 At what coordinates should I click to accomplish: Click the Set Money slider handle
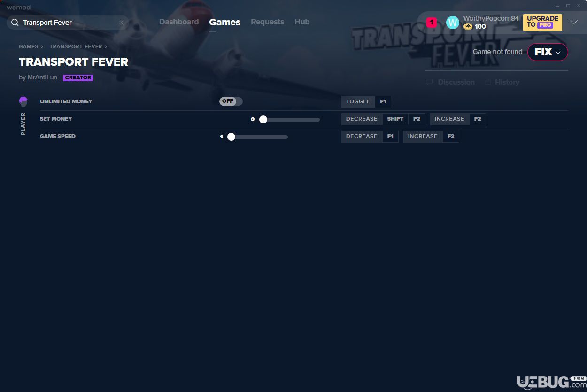[x=263, y=119]
